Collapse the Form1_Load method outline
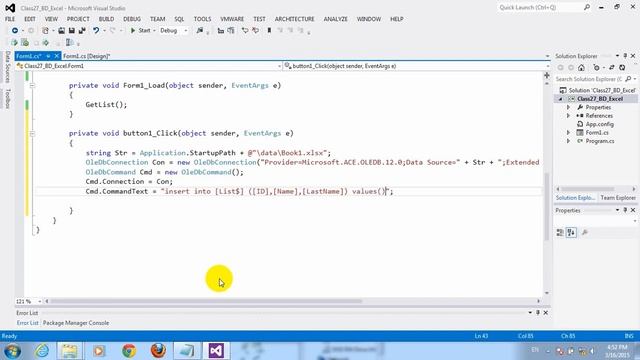The width and height of the screenshot is (640, 360). point(32,86)
